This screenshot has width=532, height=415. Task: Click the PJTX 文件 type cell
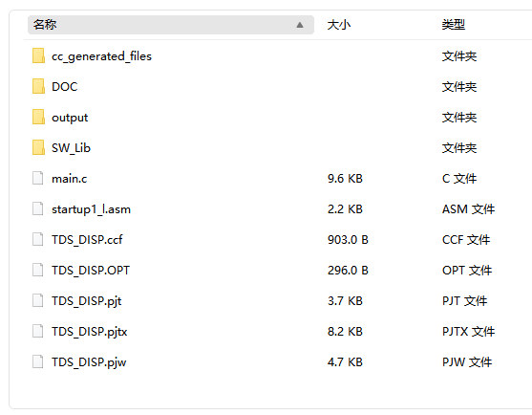468,332
